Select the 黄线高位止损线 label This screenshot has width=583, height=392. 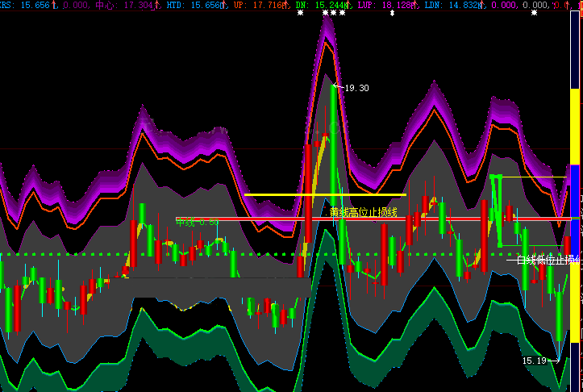(x=363, y=212)
